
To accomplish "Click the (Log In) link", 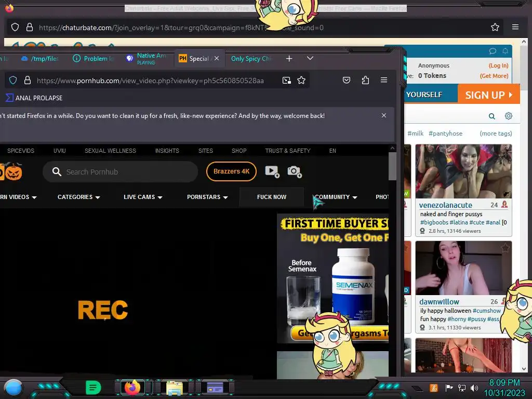I will (498, 65).
